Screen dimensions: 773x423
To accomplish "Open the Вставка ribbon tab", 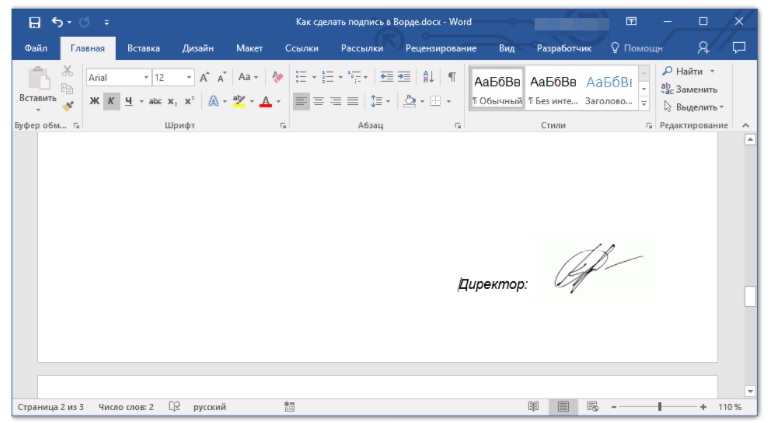I will (x=144, y=47).
